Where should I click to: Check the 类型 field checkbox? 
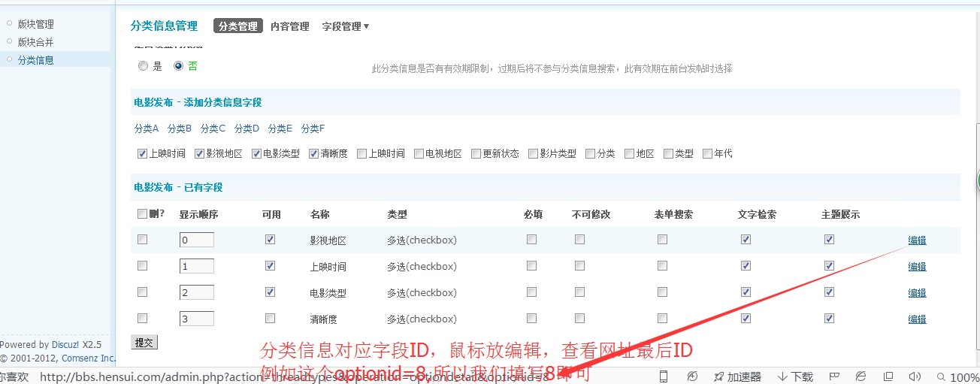click(x=668, y=153)
